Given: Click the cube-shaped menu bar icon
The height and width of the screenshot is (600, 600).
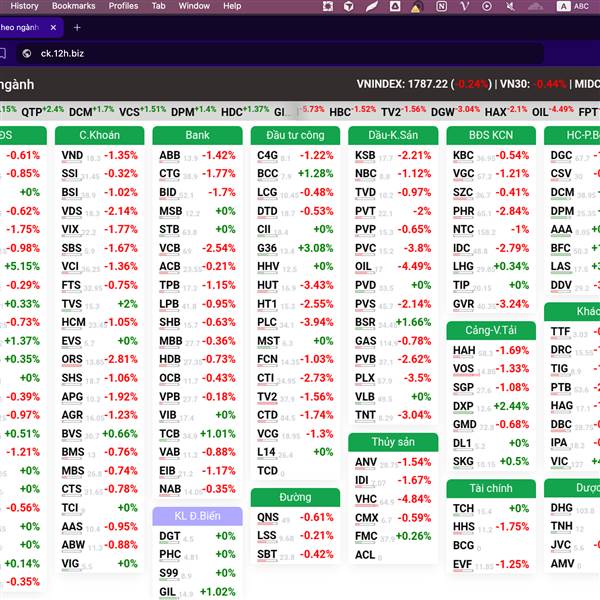Looking at the screenshot, I should [x=348, y=6].
